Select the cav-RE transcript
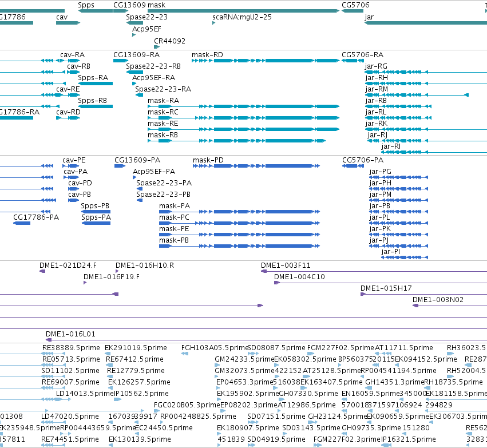 (x=68, y=89)
